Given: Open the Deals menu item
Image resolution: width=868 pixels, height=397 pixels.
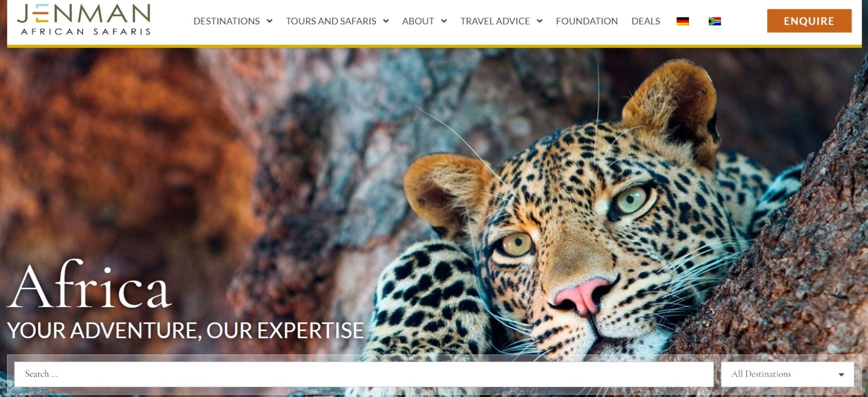Looking at the screenshot, I should click(x=646, y=21).
